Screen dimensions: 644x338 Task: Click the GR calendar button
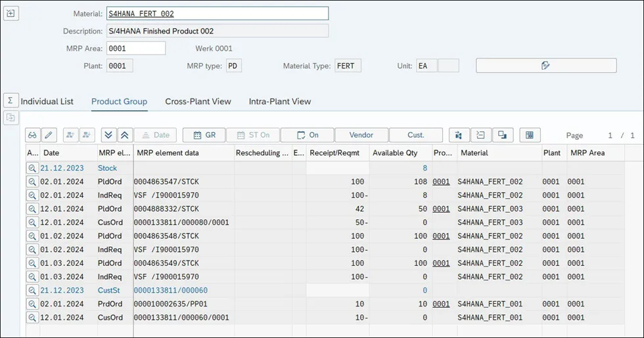[x=204, y=135]
